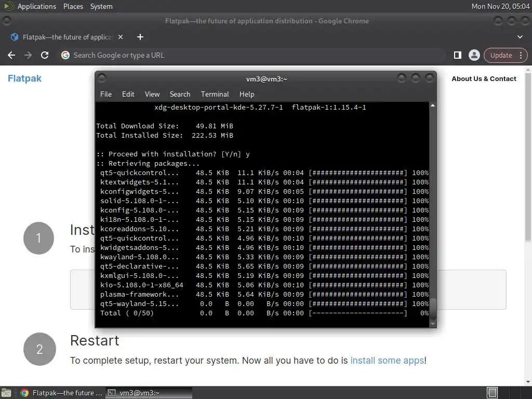Click "Retrieving packages..." line in terminal
Image resolution: width=532 pixels, height=399 pixels.
coord(148,164)
